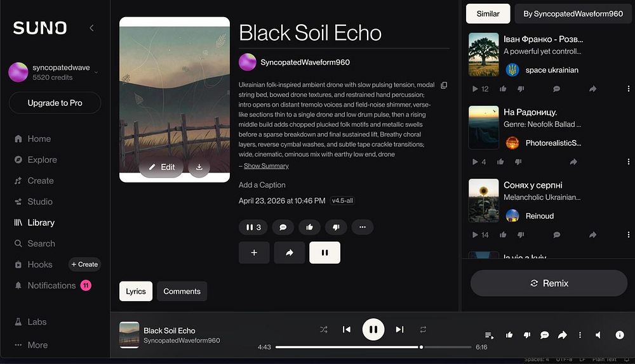Select Library in the sidebar
635x364 pixels.
pos(34,223)
